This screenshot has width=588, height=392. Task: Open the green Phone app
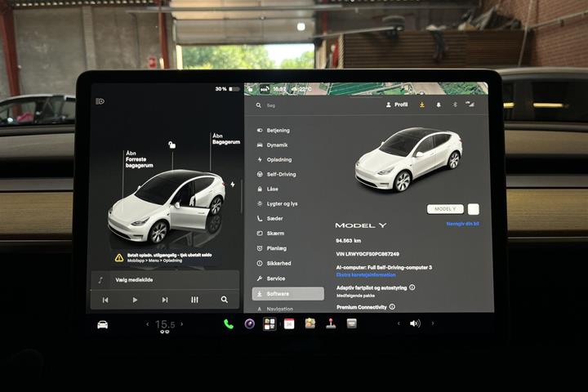[229, 323]
